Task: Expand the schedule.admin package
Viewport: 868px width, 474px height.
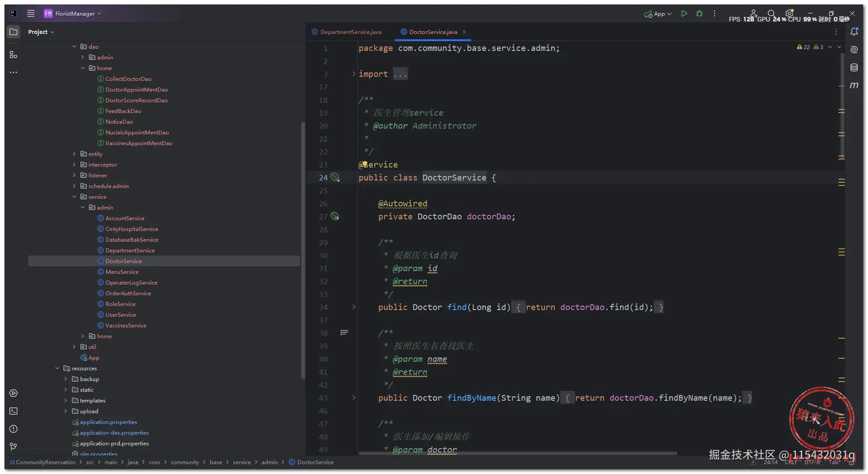Action: click(74, 186)
